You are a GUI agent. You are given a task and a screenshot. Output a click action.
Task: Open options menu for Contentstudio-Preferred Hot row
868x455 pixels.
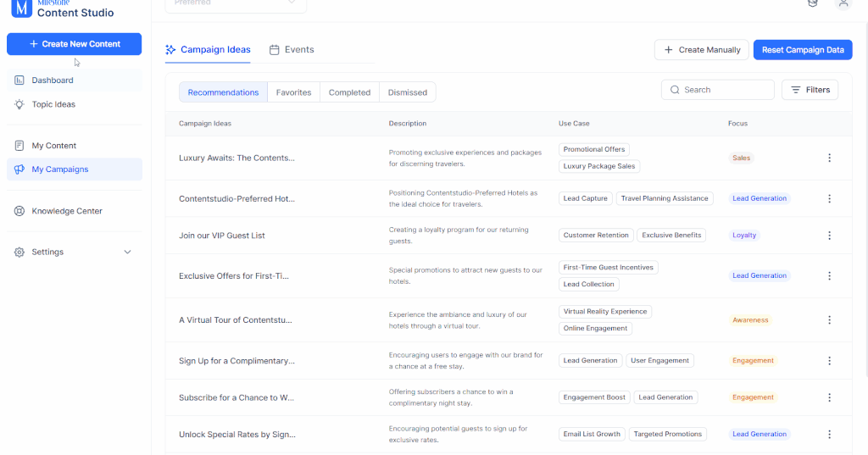(829, 198)
